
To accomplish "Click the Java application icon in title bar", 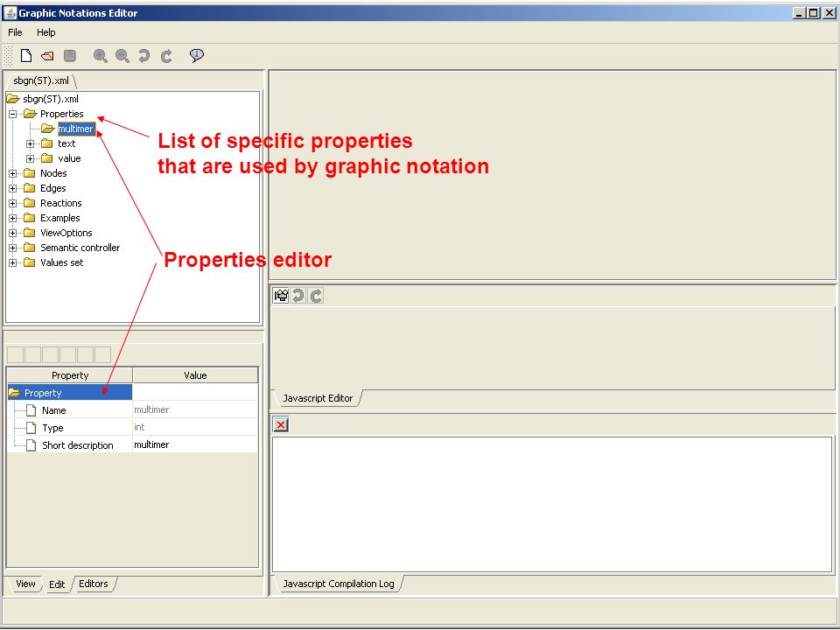I will 10,13.
